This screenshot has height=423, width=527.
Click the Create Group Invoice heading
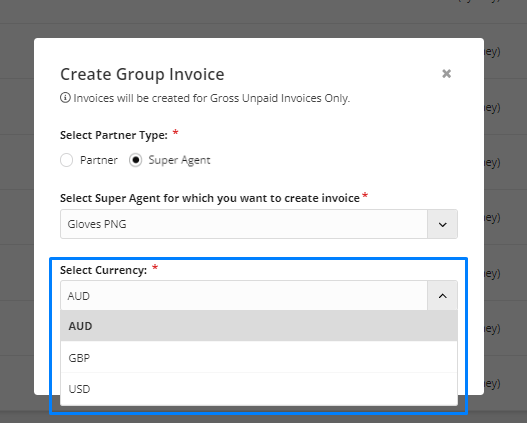(x=142, y=74)
